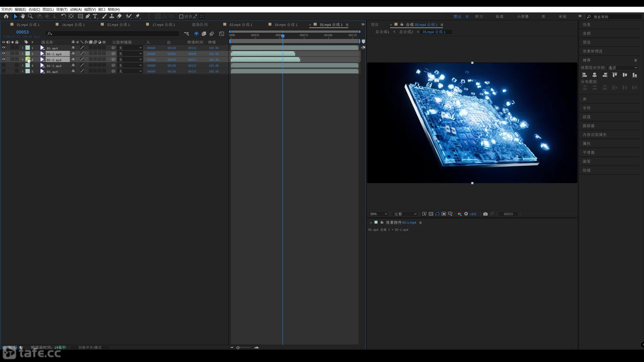Click the label color swatch of layer 4

click(28, 65)
